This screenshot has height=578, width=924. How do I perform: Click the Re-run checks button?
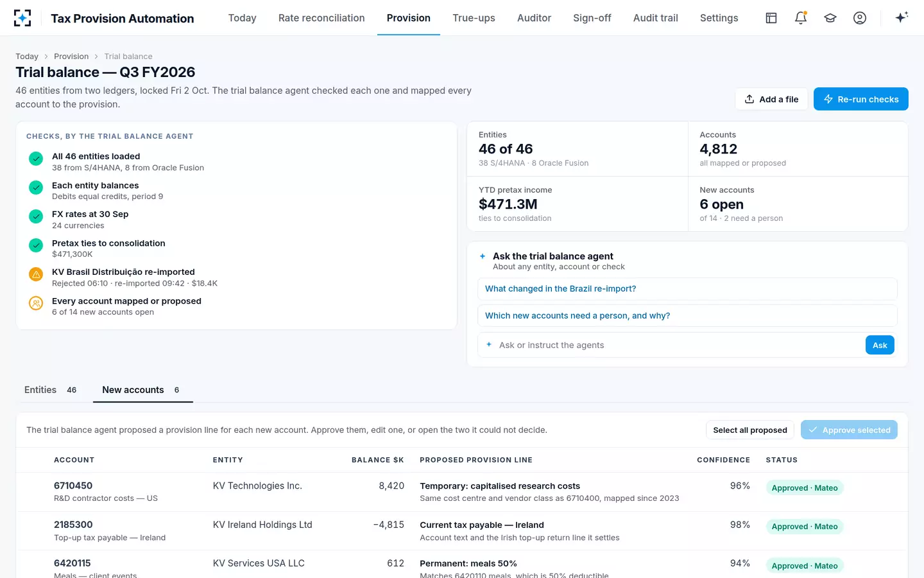click(861, 99)
